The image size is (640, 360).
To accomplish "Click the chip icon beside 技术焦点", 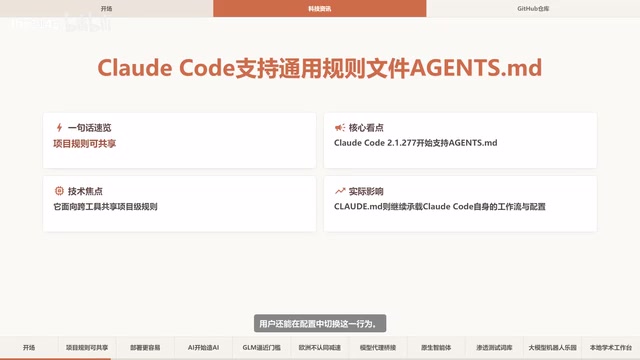I will pos(59,191).
